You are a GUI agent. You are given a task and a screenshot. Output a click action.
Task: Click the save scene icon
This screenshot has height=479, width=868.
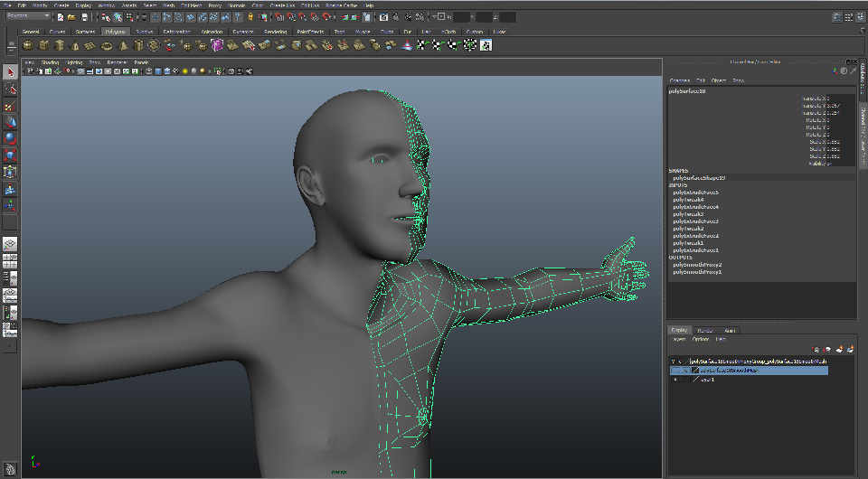pyautogui.click(x=85, y=17)
